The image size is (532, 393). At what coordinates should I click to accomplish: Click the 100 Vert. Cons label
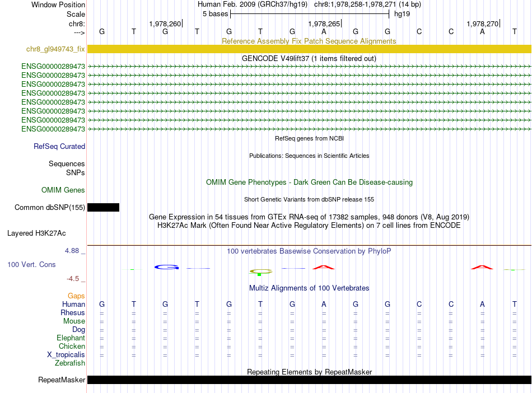point(31,264)
